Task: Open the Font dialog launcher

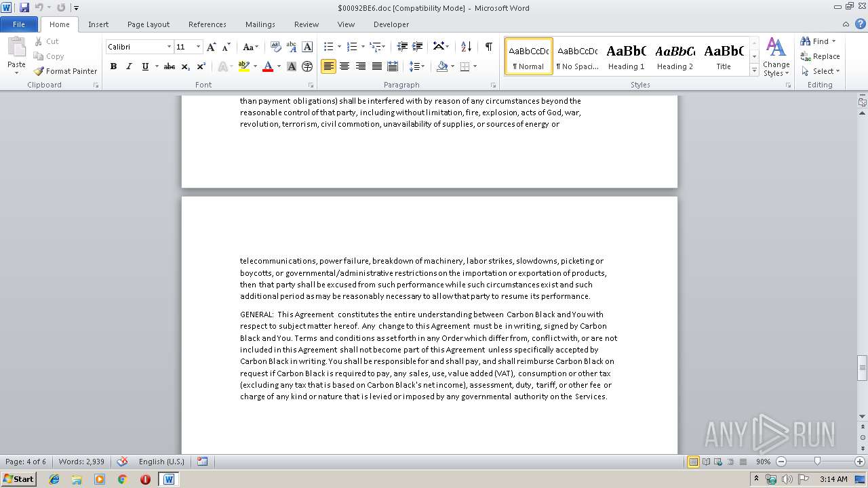Action: click(x=311, y=85)
